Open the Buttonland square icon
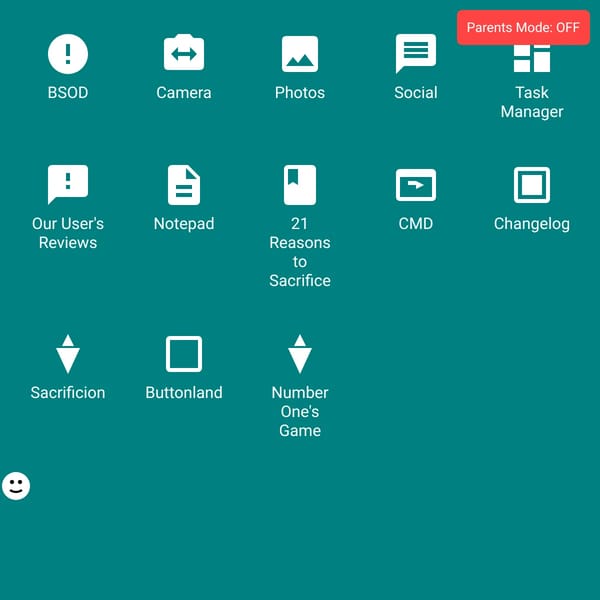 (x=184, y=354)
